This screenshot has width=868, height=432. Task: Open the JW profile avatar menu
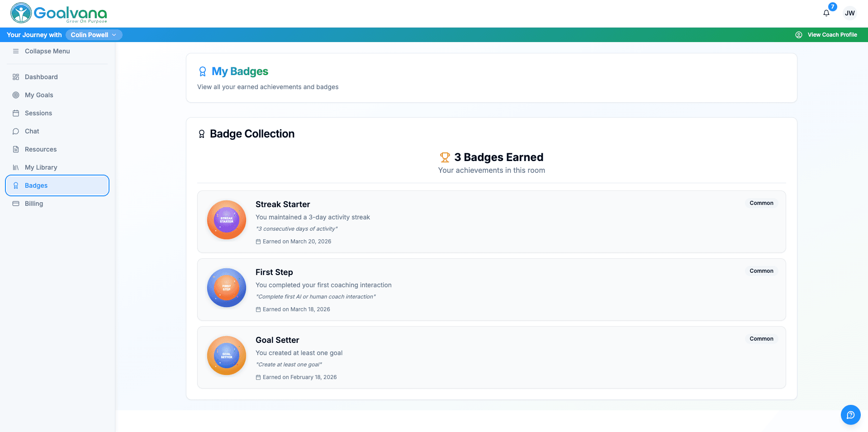coord(850,13)
